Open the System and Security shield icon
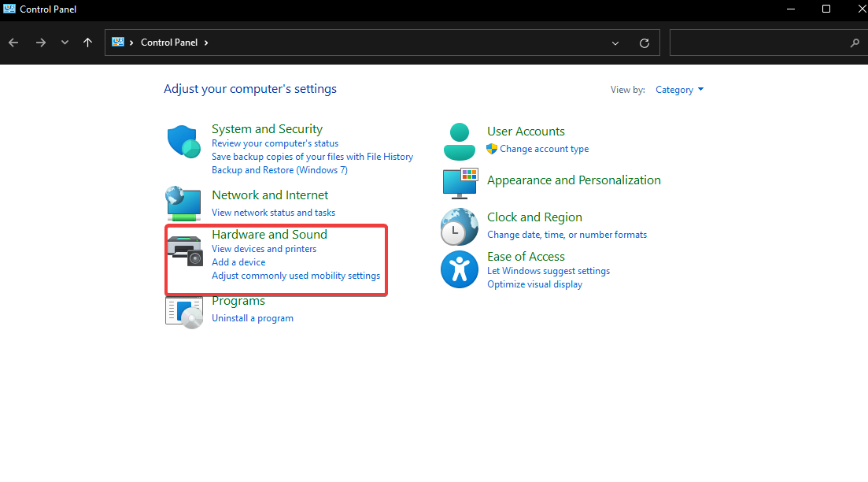Viewport: 868px width, 482px height. point(184,142)
